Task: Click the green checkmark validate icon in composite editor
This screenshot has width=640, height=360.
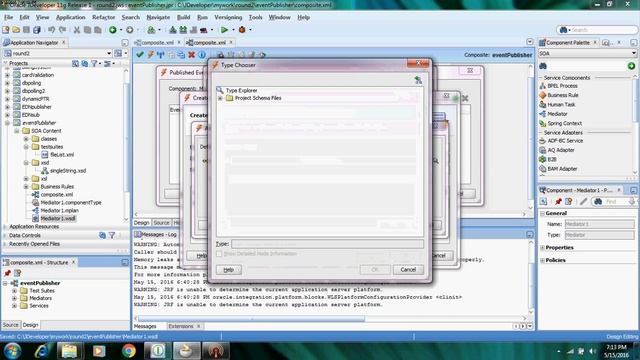Action: [x=140, y=54]
